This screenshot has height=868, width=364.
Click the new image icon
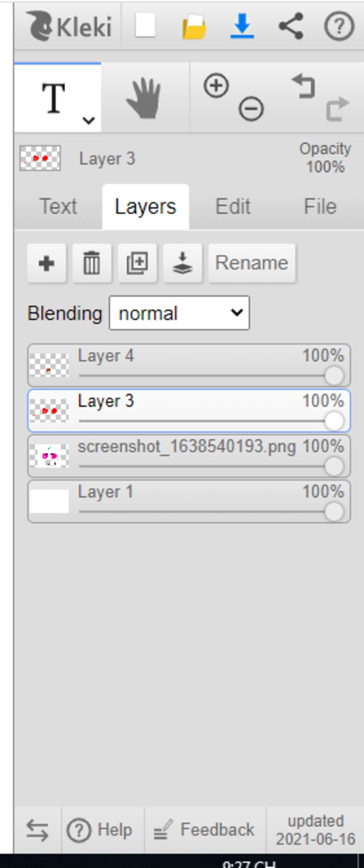(x=145, y=25)
